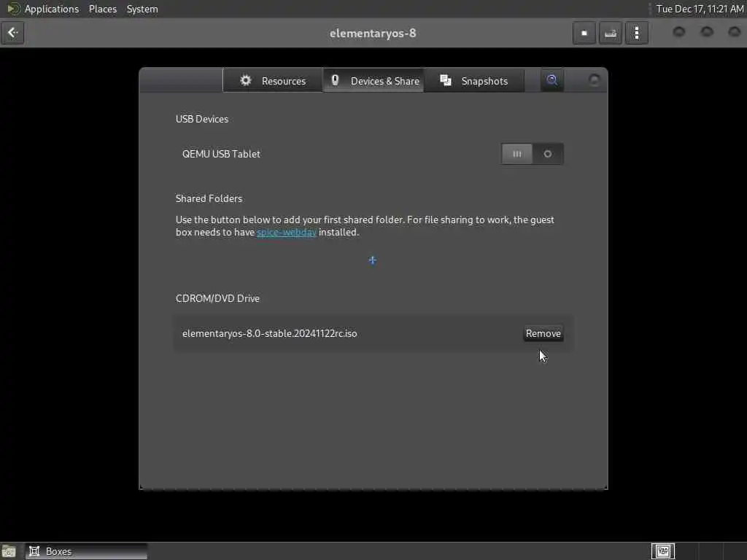Click the clock showing Tue Dec 17
Viewport: 747px width, 560px height.
click(700, 9)
